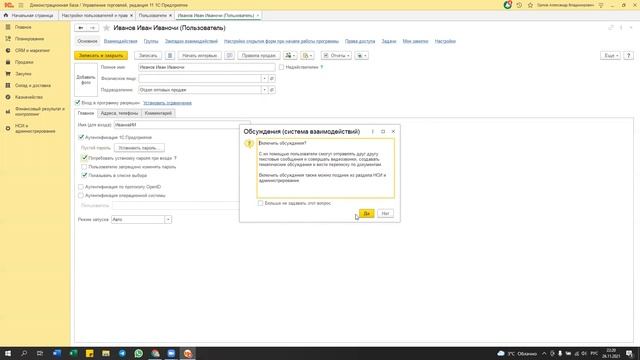Switch to 'Адреса, телефоны' tab
Viewport: 640px width, 360px height.
tap(120, 113)
